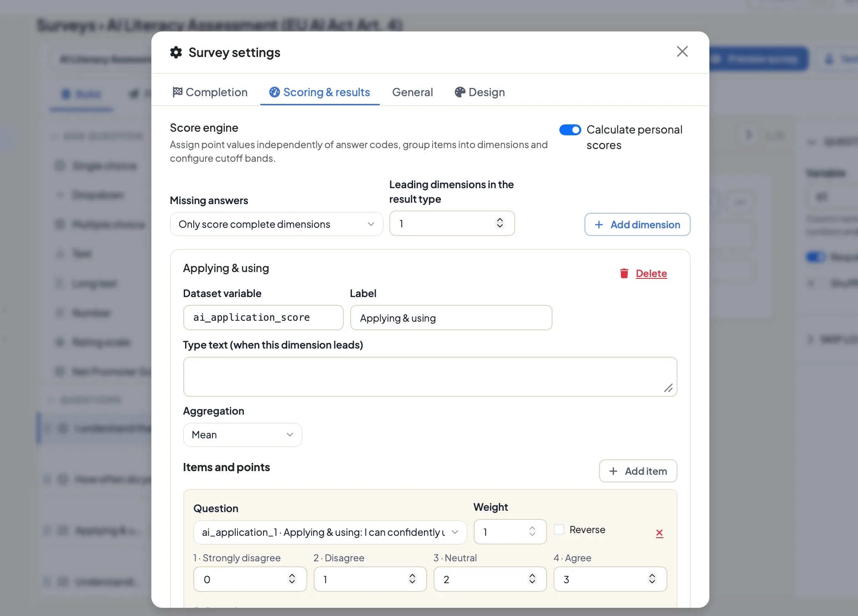Click the Label field Applying & using

point(451,318)
